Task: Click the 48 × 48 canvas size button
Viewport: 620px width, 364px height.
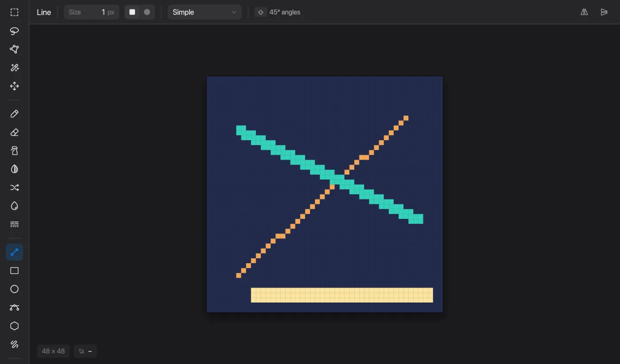Action: click(53, 351)
